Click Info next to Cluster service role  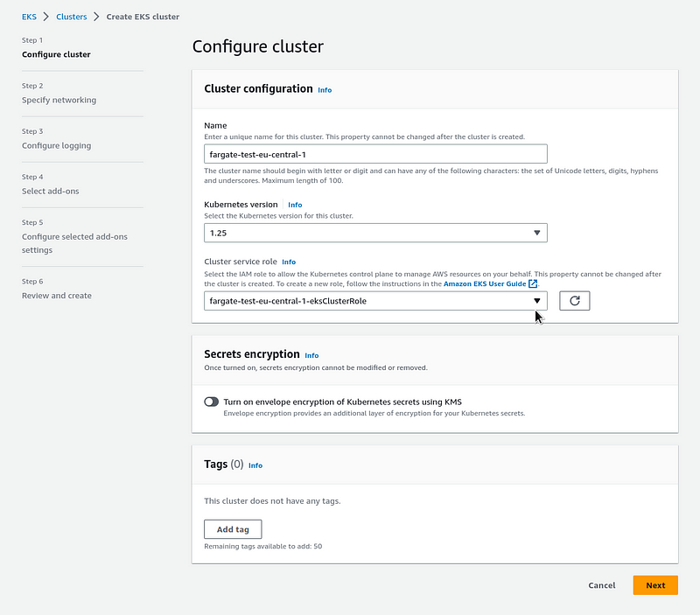click(289, 262)
